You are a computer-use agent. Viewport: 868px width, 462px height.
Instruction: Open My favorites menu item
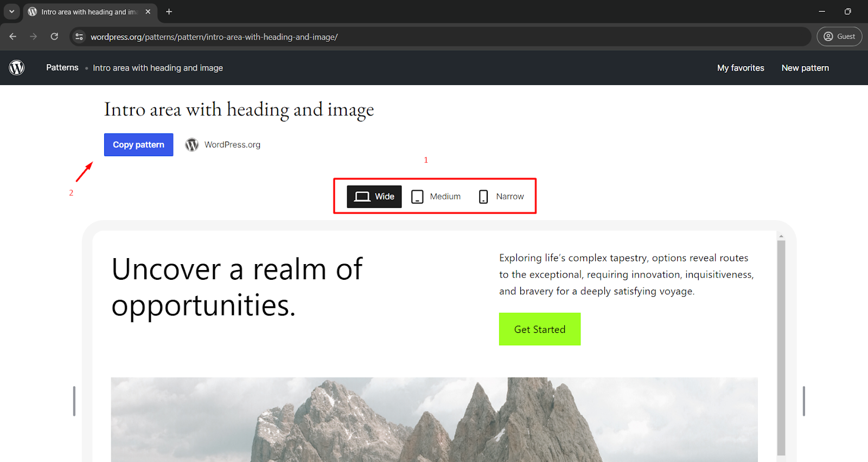click(x=740, y=68)
